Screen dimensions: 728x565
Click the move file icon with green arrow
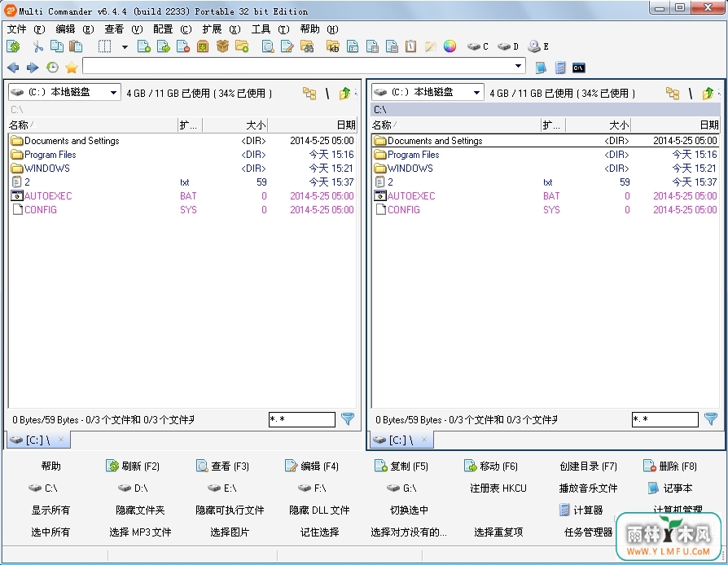click(x=164, y=46)
